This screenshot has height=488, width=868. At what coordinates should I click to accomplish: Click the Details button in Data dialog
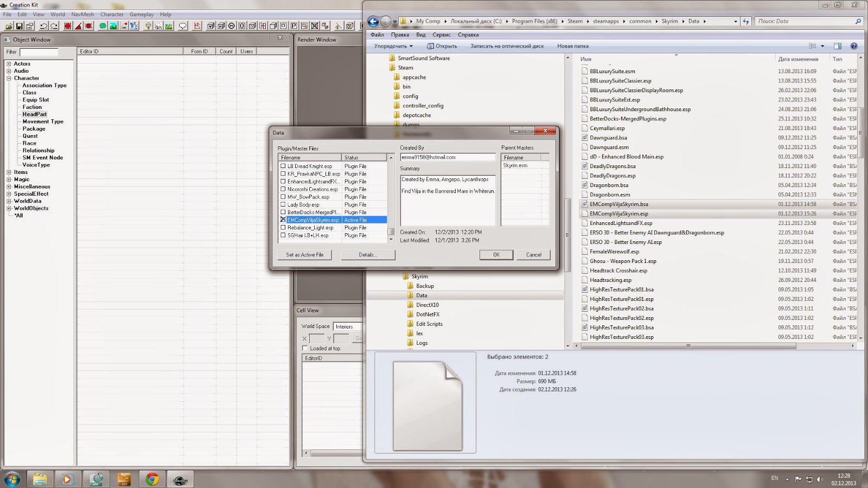[367, 255]
